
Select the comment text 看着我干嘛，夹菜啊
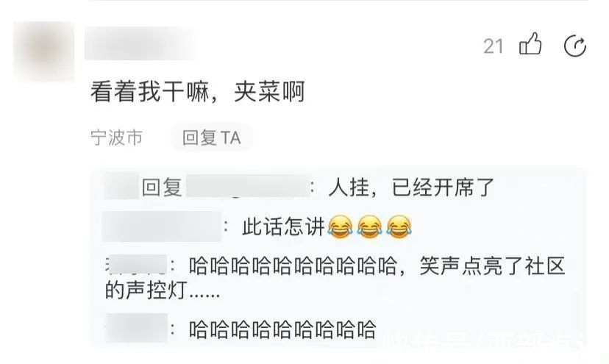point(198,92)
